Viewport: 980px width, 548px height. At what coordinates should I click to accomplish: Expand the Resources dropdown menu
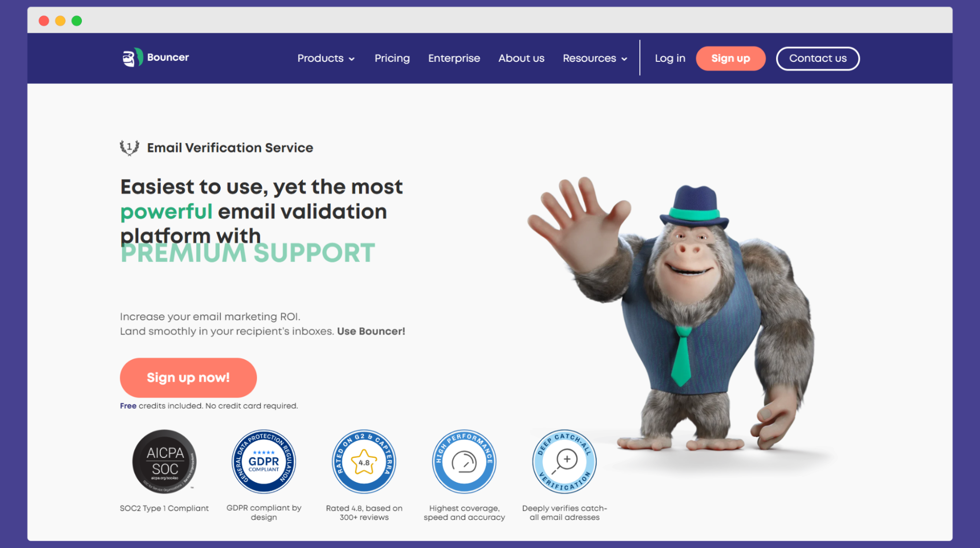point(595,58)
